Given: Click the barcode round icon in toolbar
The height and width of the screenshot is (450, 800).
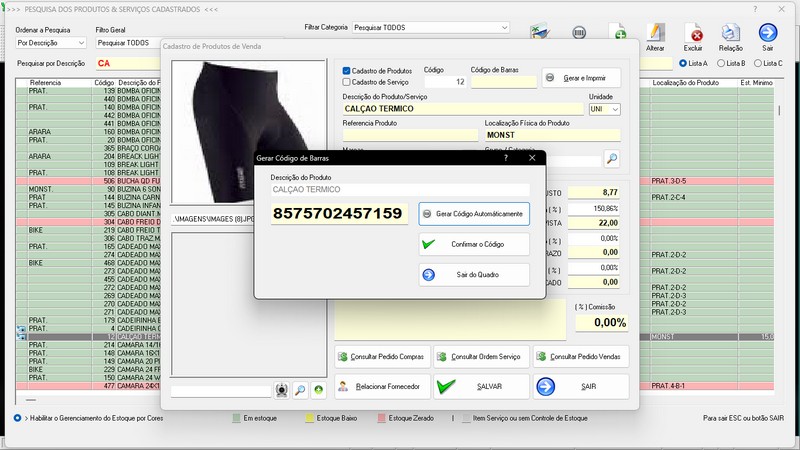Looking at the screenshot, I should point(579,33).
